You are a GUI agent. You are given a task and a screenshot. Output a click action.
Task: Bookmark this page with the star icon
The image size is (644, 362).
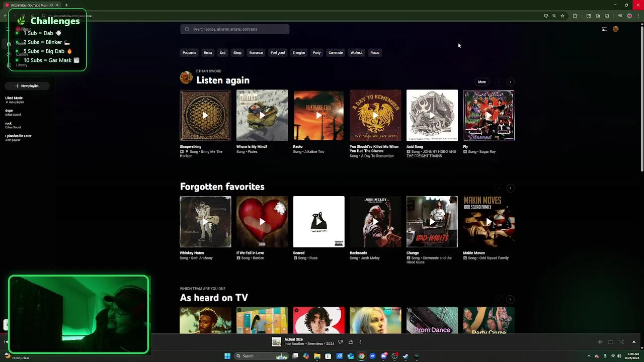562,16
